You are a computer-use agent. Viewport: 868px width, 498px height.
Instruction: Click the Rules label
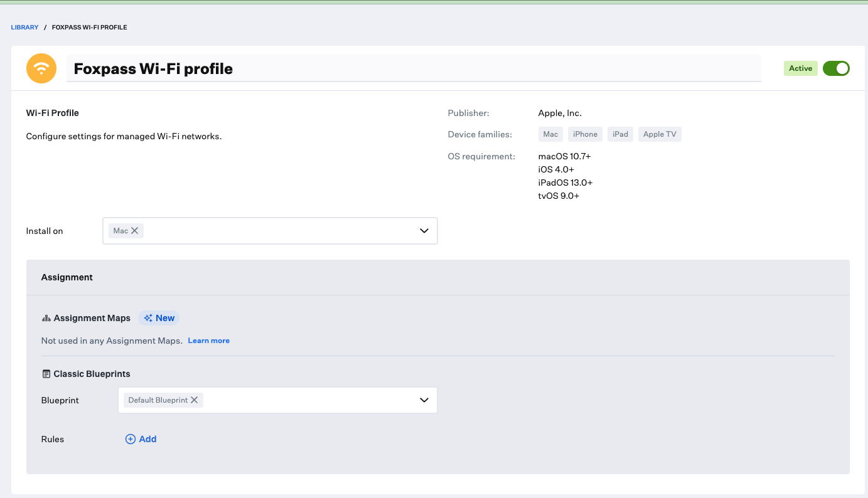pos(53,439)
